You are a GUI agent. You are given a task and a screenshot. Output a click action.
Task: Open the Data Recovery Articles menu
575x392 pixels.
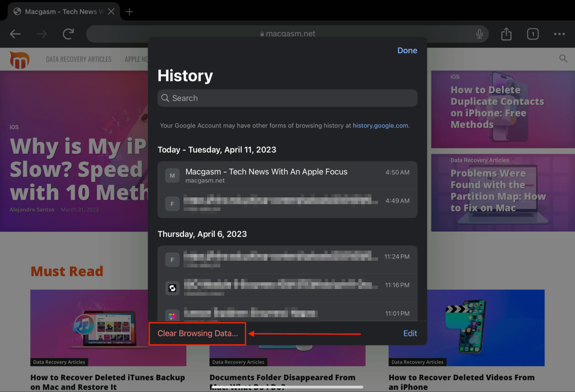tap(79, 59)
